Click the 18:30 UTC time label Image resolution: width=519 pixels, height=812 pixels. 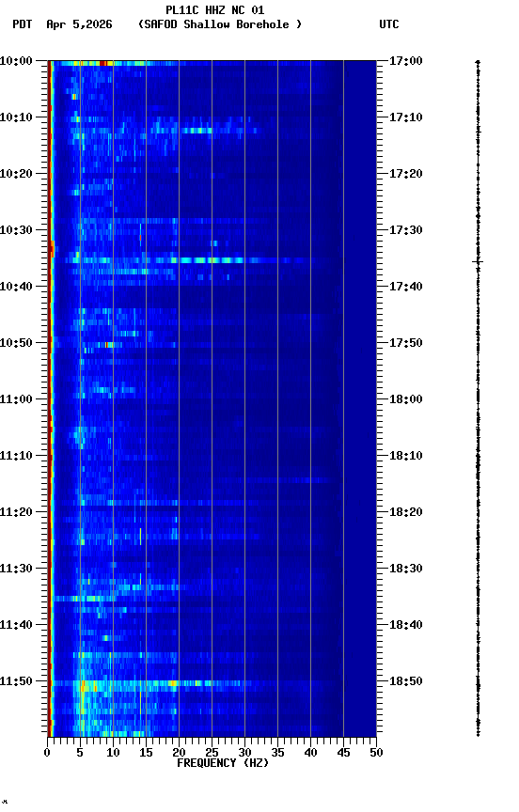point(406,569)
